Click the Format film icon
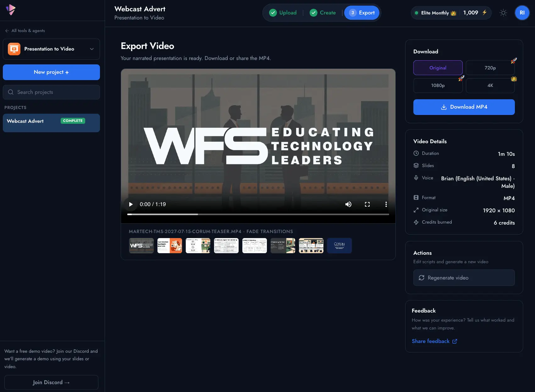Screen dimensions: 535x392 [x=416, y=198]
